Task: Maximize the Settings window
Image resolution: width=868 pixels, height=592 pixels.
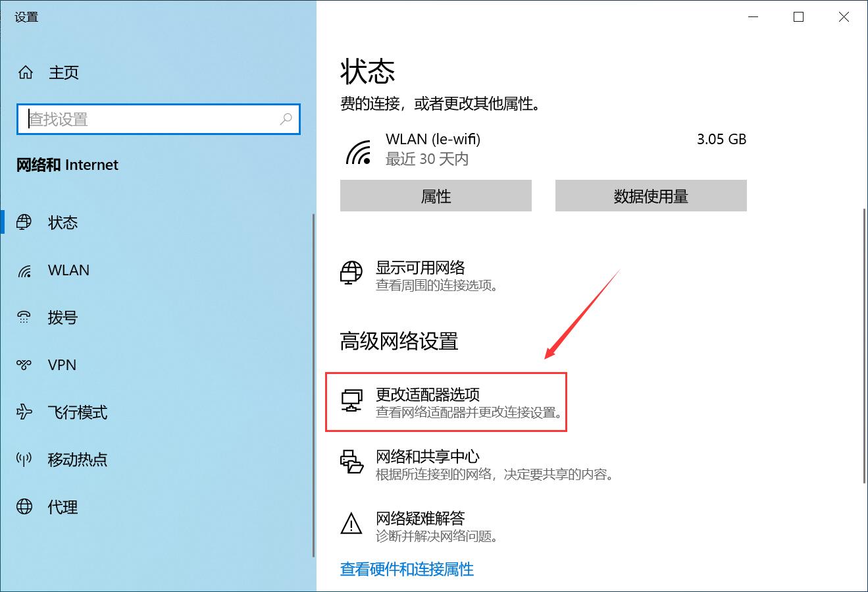Action: click(x=799, y=18)
